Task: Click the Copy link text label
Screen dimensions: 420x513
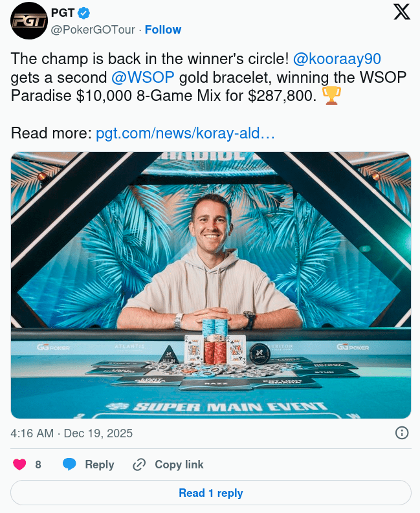Action: point(179,464)
